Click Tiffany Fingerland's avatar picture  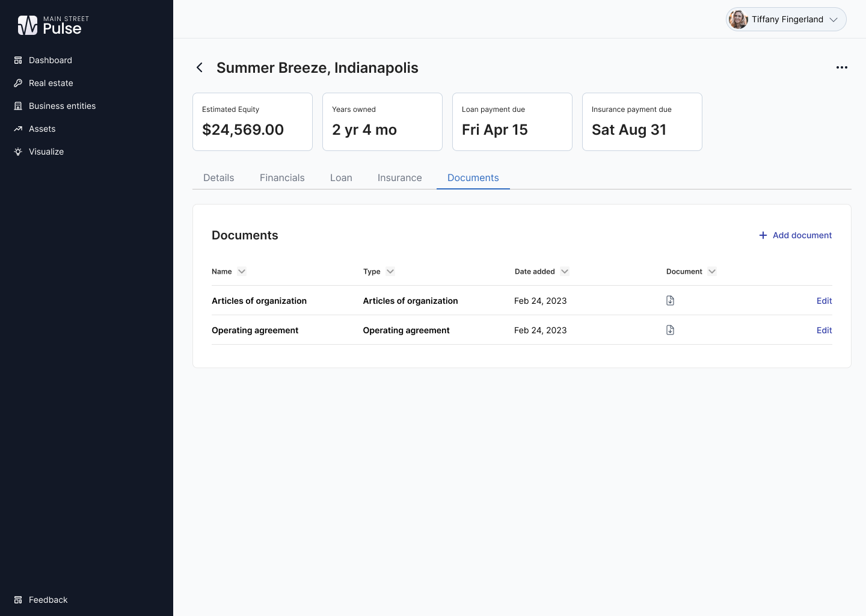tap(738, 19)
